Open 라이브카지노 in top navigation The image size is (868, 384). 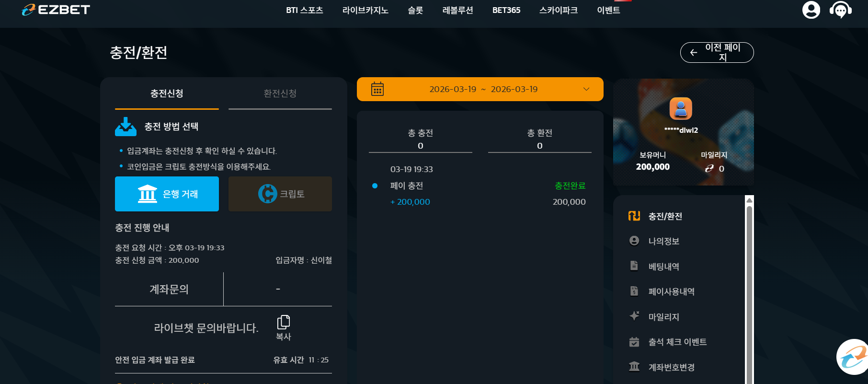coord(365,10)
